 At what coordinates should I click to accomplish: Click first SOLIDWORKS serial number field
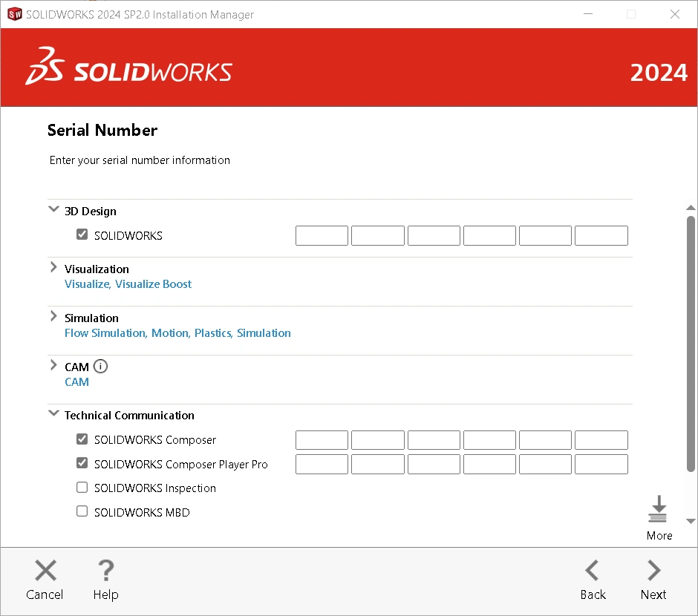[x=322, y=236]
